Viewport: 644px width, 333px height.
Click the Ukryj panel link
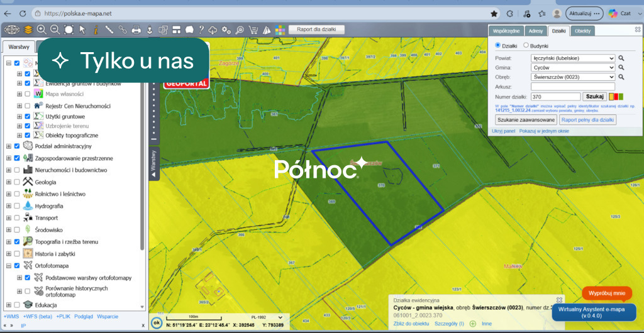504,131
